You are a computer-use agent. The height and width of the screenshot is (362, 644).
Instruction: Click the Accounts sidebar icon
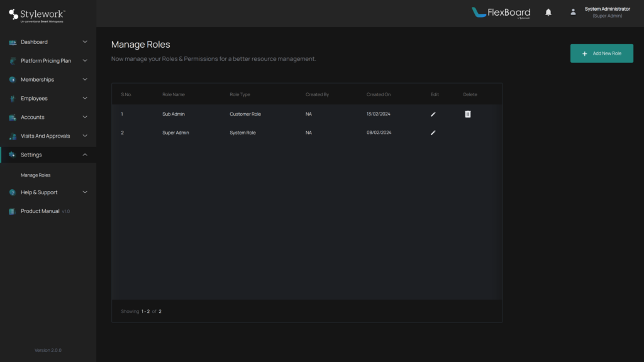[x=13, y=118]
